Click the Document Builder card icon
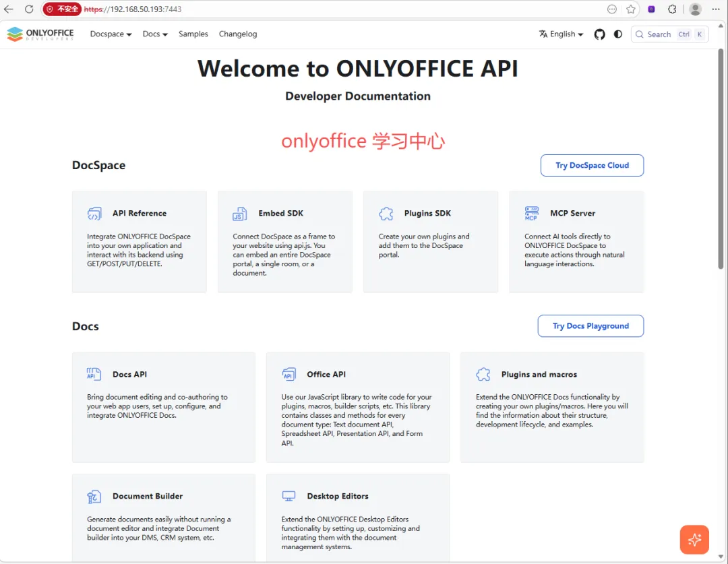Screen dimensions: 728x564 [x=94, y=496]
